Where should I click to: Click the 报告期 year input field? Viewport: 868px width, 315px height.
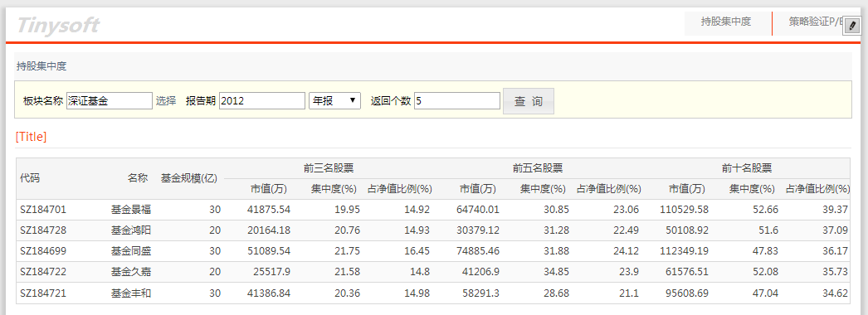pyautogui.click(x=262, y=100)
